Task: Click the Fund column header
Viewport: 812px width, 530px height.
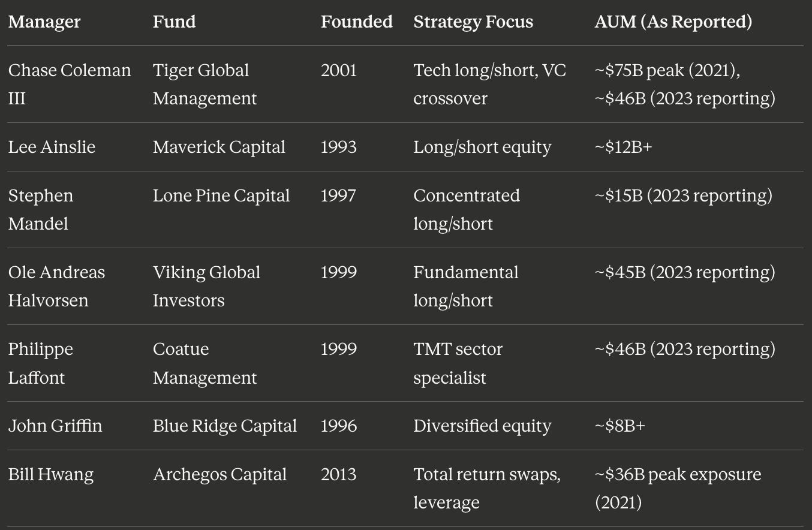Action: pos(174,22)
